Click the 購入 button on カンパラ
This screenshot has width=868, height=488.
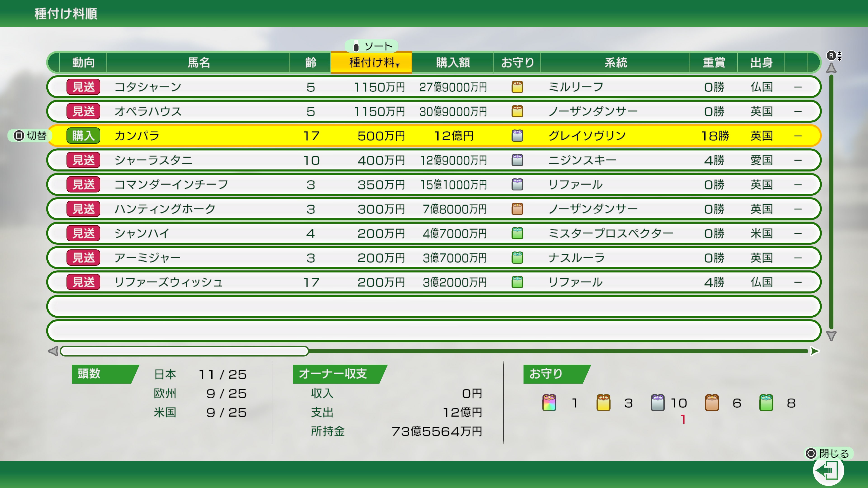coord(83,136)
